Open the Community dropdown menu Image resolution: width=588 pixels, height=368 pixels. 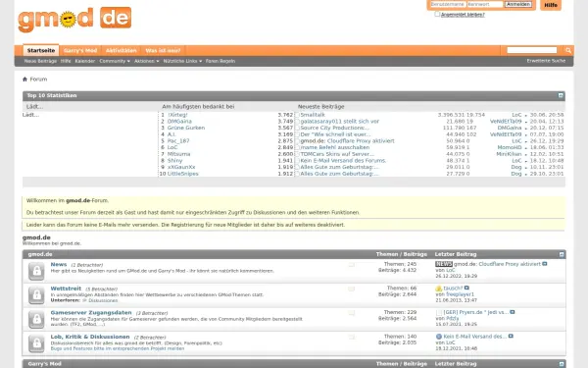click(x=115, y=61)
